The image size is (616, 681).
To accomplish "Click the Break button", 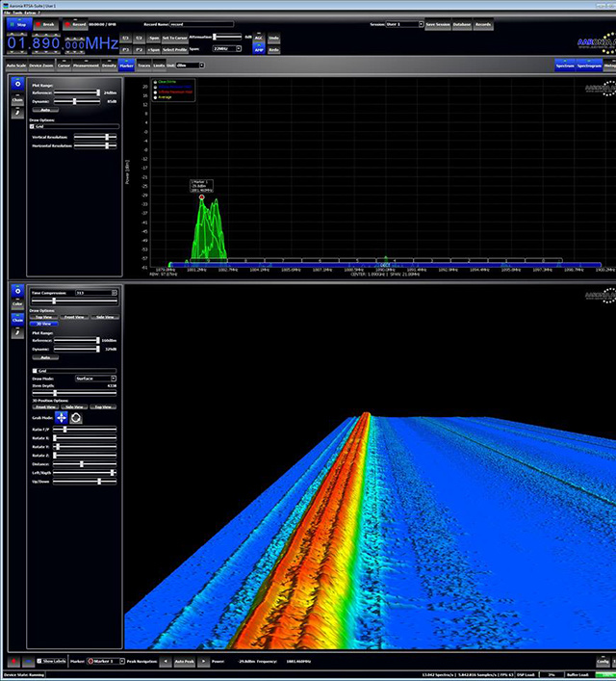I will 45,24.
